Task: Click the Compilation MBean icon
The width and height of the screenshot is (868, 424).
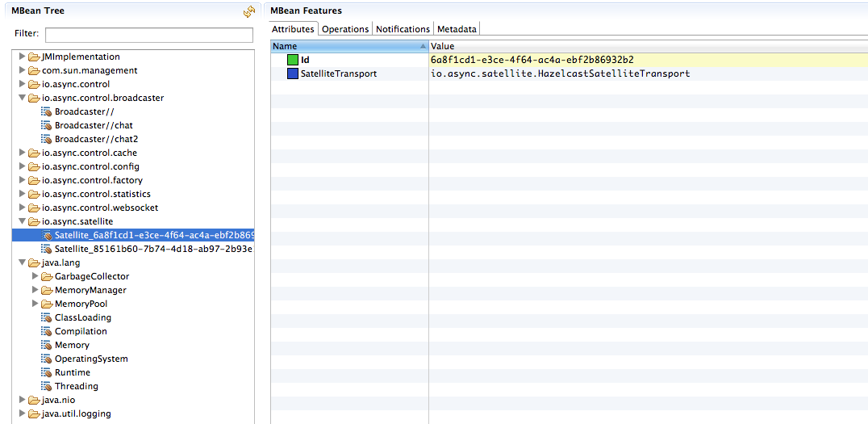Action: (x=47, y=331)
